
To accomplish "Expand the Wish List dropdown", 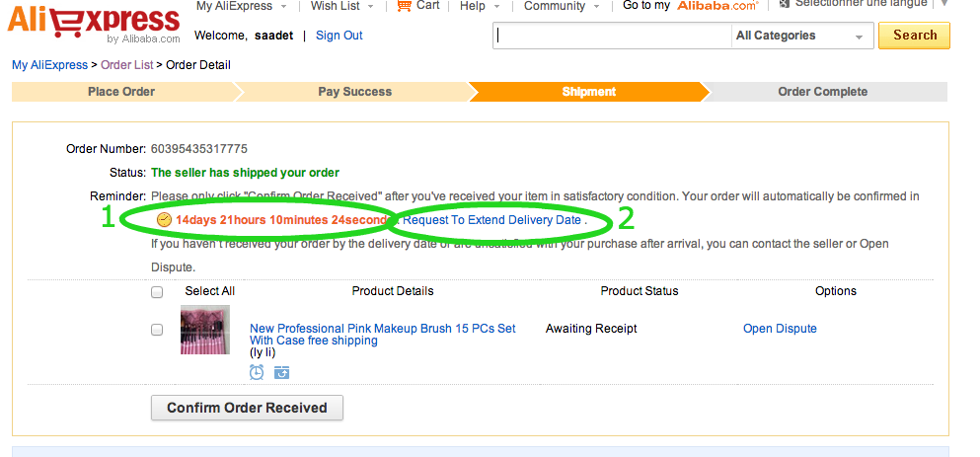I will pyautogui.click(x=341, y=6).
